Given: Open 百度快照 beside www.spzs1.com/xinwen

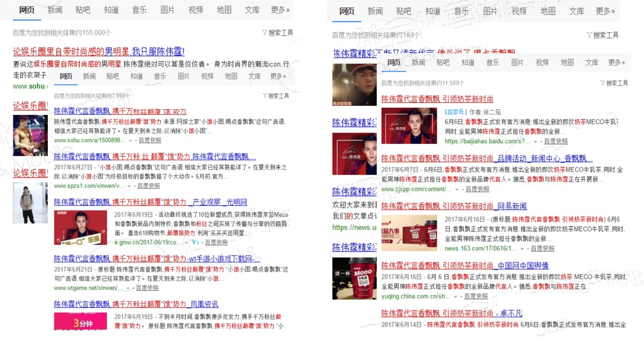Looking at the screenshot, I should pyautogui.click(x=148, y=186).
